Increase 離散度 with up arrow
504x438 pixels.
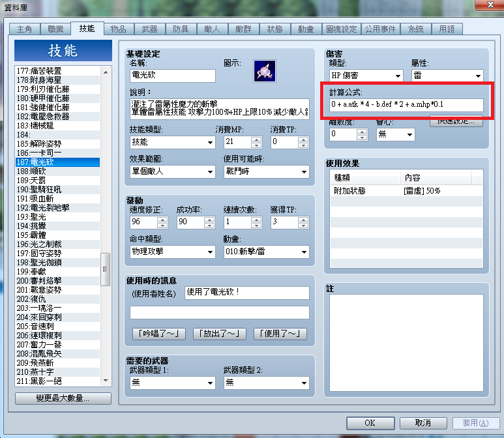pos(362,132)
